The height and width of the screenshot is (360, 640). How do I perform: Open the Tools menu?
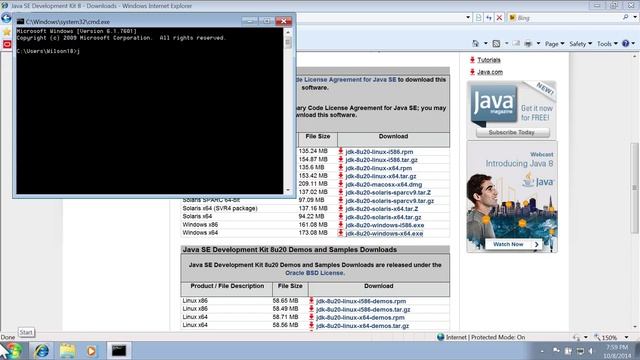607,44
